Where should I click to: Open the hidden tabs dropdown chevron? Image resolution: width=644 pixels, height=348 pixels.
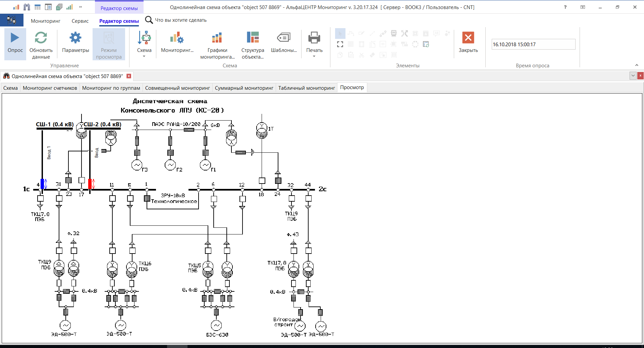pos(633,76)
